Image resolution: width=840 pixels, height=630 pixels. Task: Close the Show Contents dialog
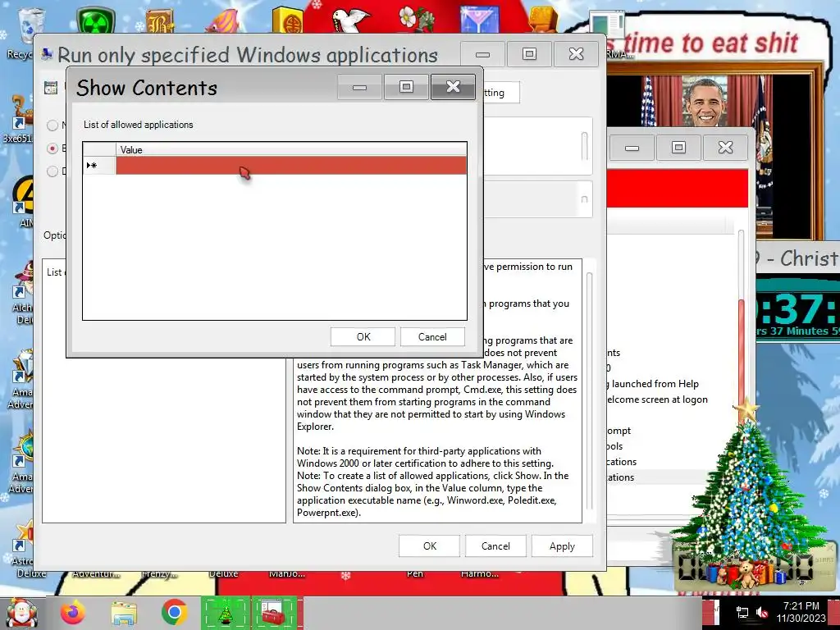(453, 86)
